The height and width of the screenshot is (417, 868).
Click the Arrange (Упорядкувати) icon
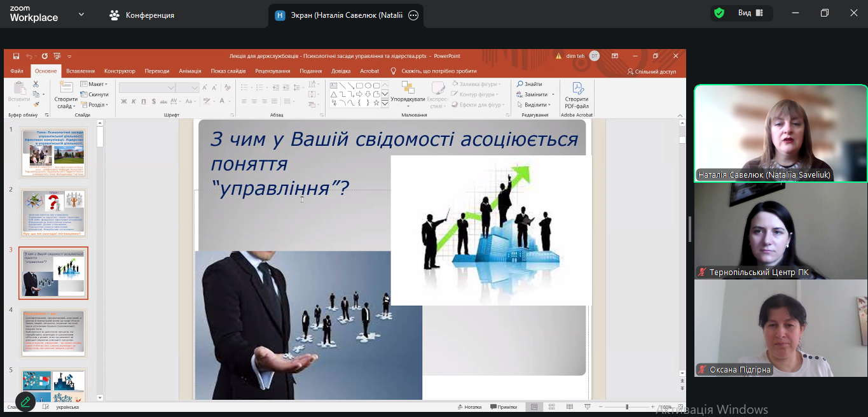point(408,91)
